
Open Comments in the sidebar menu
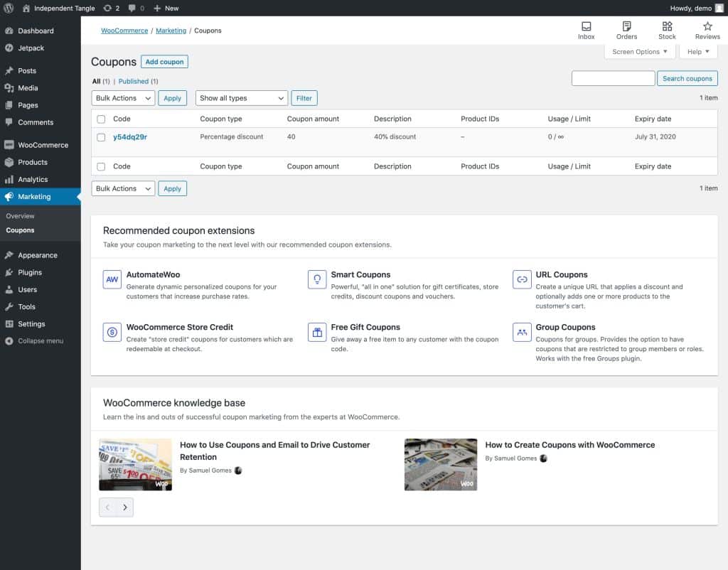click(x=36, y=122)
